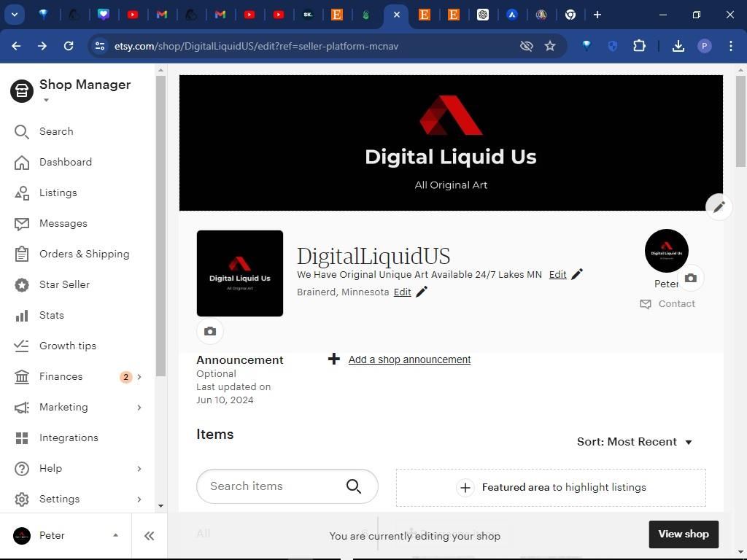Click the Stats bar chart icon

tap(22, 315)
